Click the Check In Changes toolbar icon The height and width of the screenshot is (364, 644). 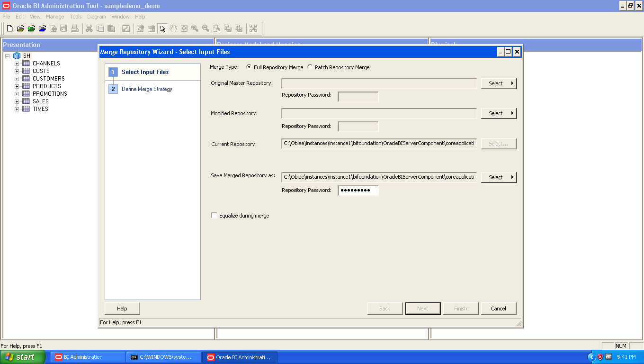point(53,28)
